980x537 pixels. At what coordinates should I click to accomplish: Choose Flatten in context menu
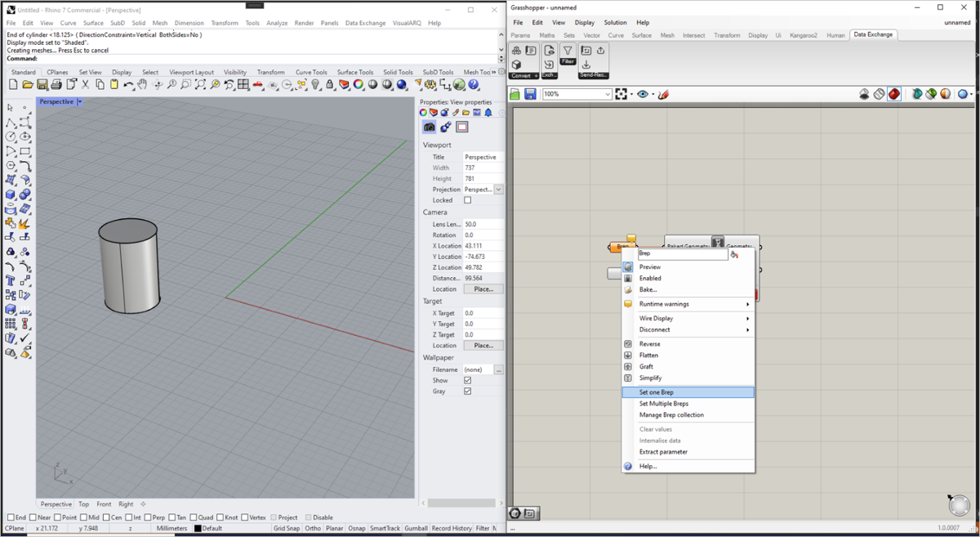click(688, 356)
